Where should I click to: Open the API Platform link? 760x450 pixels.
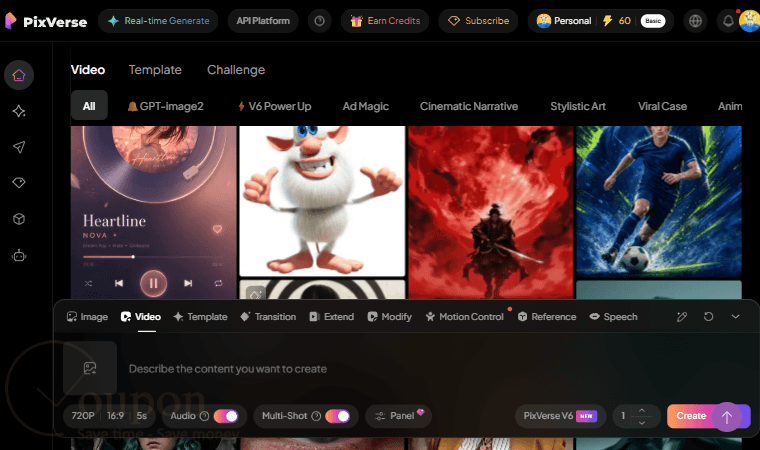point(263,21)
